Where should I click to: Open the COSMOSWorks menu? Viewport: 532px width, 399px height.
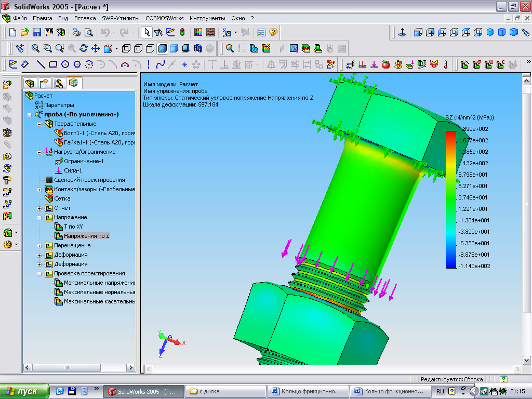[165, 18]
